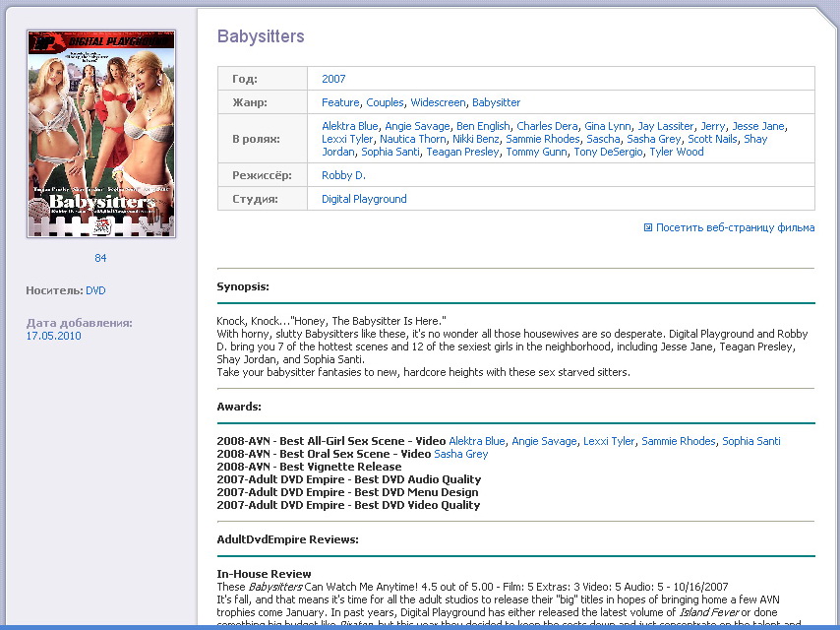Click the In-House Review heading
The image size is (840, 630).
click(265, 574)
